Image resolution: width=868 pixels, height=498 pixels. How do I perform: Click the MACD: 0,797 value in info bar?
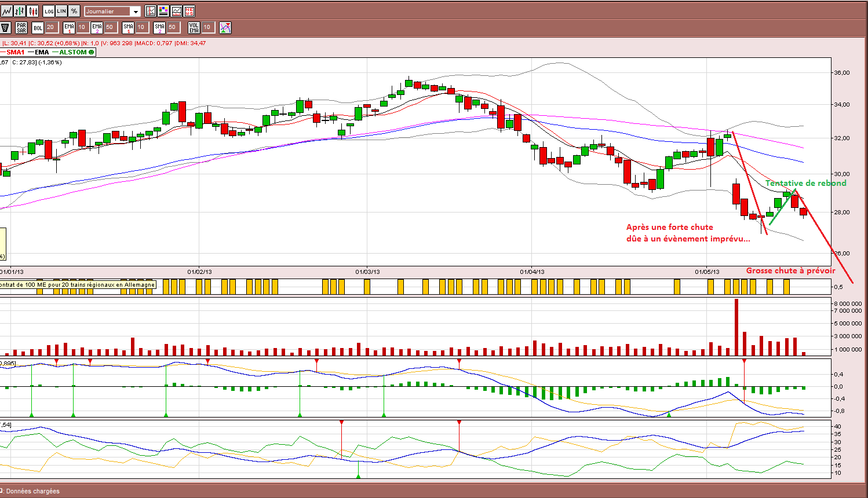pyautogui.click(x=154, y=43)
